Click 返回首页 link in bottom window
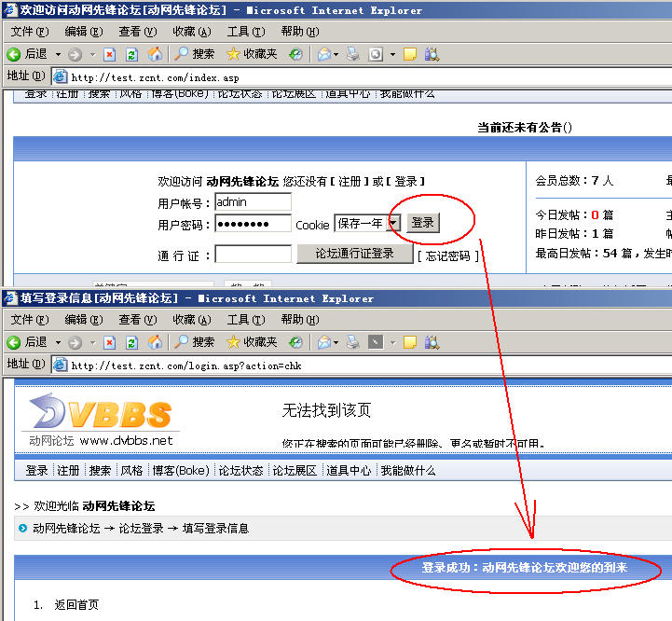The image size is (672, 621). (x=76, y=605)
